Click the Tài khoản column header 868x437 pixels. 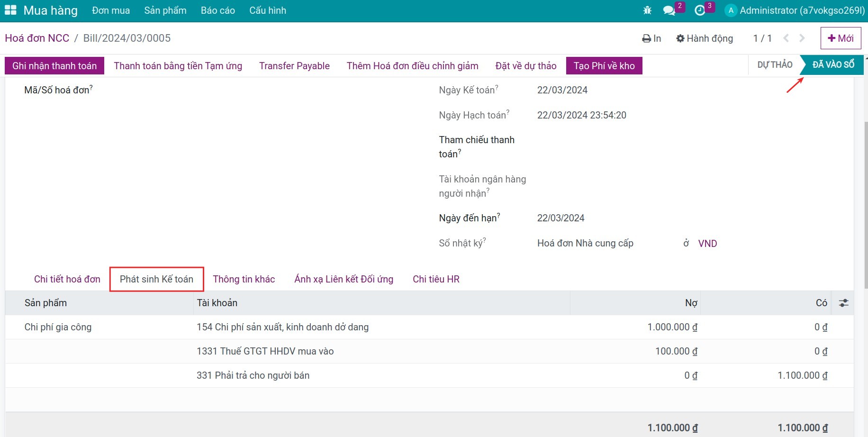(382, 303)
